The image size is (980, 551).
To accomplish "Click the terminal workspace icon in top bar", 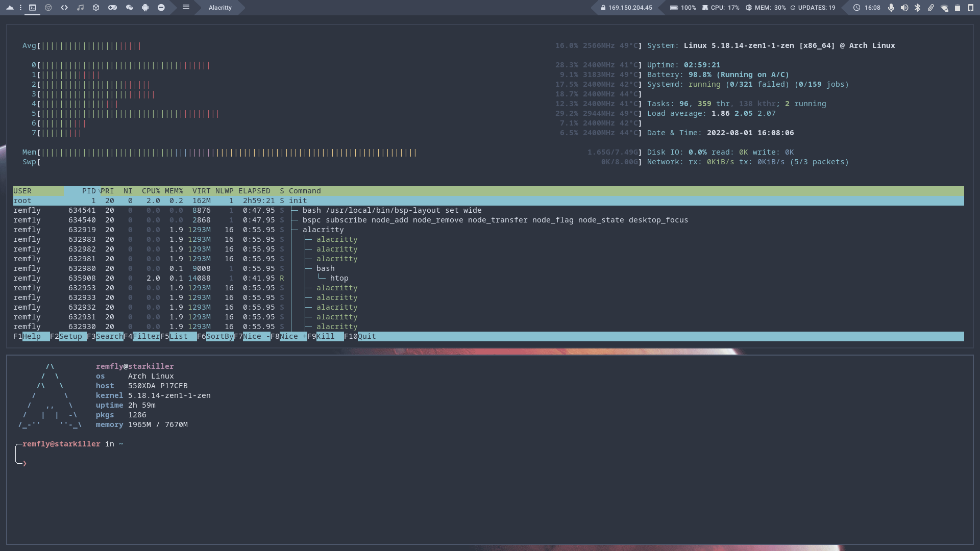I will [x=32, y=8].
